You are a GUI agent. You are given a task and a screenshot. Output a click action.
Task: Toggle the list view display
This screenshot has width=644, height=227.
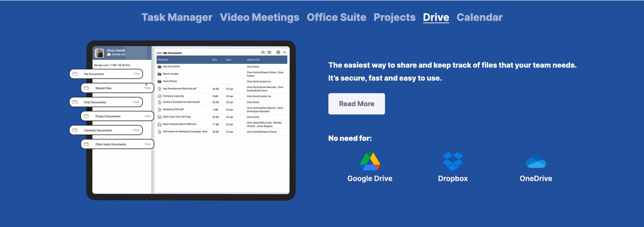(x=284, y=53)
